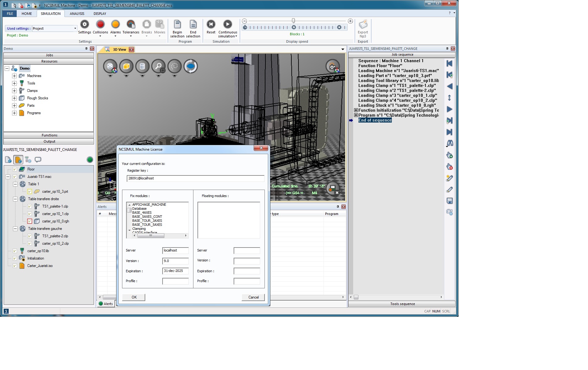
Task: Open the FILE menu
Action: pyautogui.click(x=10, y=14)
